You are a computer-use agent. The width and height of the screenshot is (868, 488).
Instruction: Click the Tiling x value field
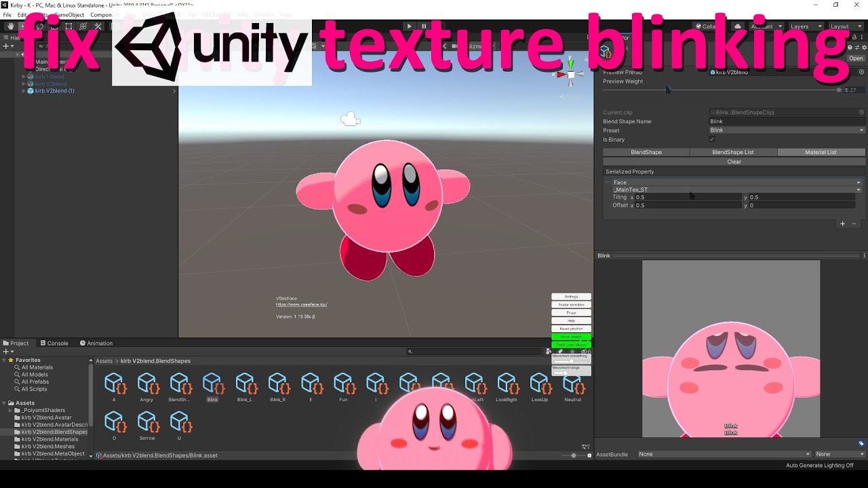pos(688,197)
